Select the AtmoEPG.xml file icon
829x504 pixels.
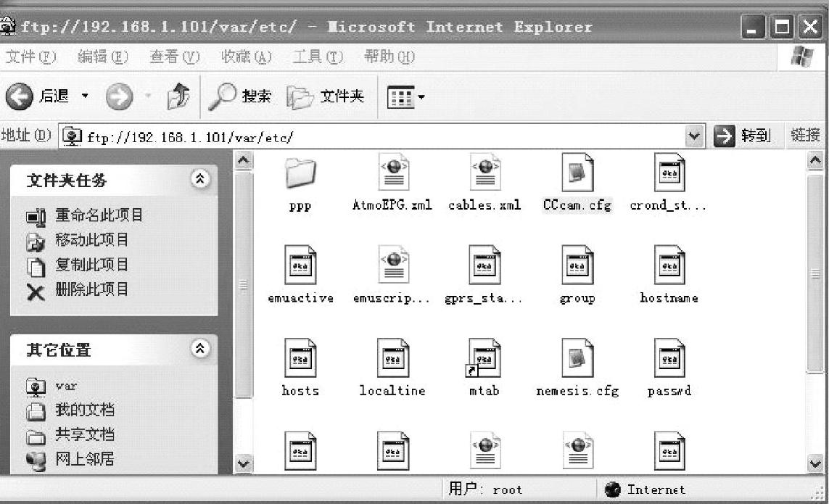[393, 172]
